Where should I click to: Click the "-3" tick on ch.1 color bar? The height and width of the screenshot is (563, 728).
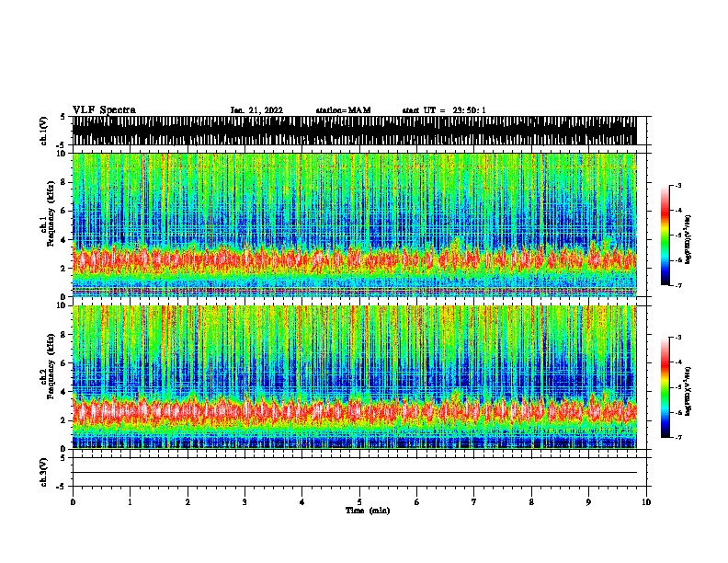678,185
